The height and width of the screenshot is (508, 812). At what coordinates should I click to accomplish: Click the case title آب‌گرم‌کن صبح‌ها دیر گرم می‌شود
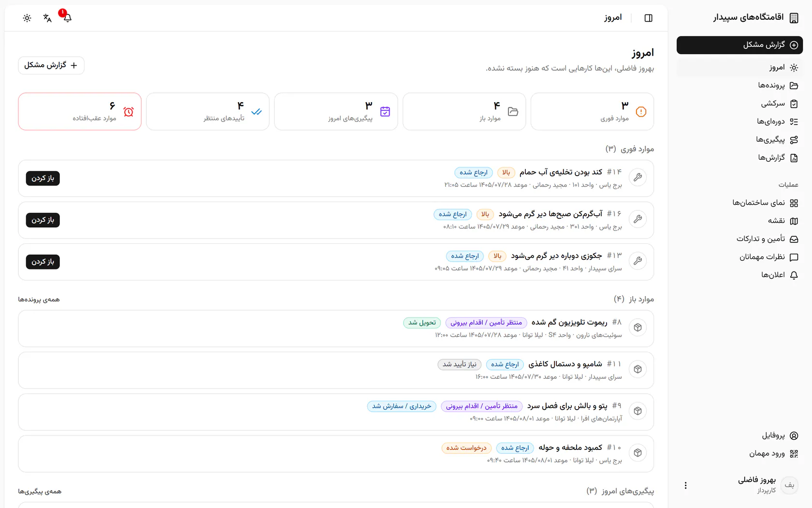click(551, 214)
